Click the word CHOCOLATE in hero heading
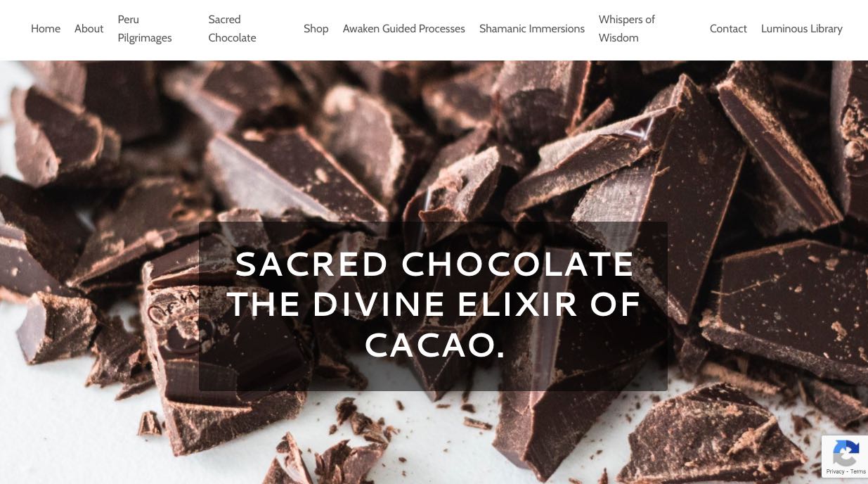The image size is (868, 484). (x=518, y=265)
